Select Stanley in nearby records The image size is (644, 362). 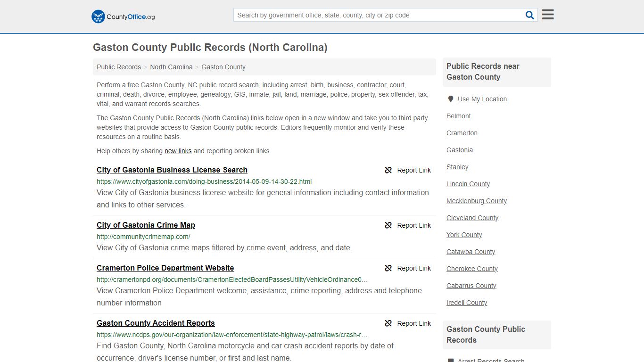457,167
